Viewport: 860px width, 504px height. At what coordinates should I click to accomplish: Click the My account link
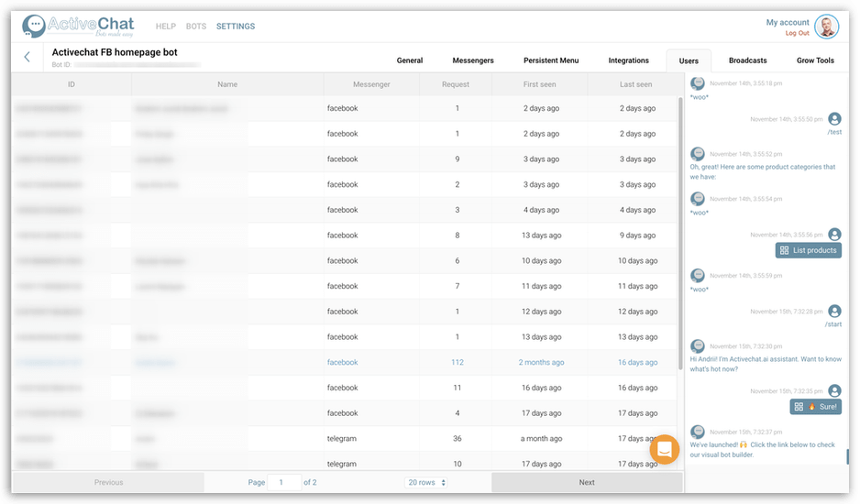tap(788, 23)
